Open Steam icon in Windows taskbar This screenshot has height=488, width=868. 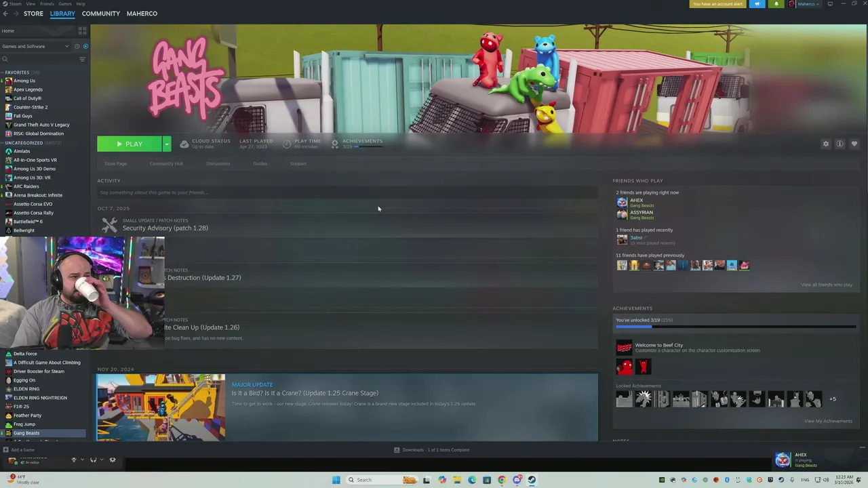tap(532, 480)
